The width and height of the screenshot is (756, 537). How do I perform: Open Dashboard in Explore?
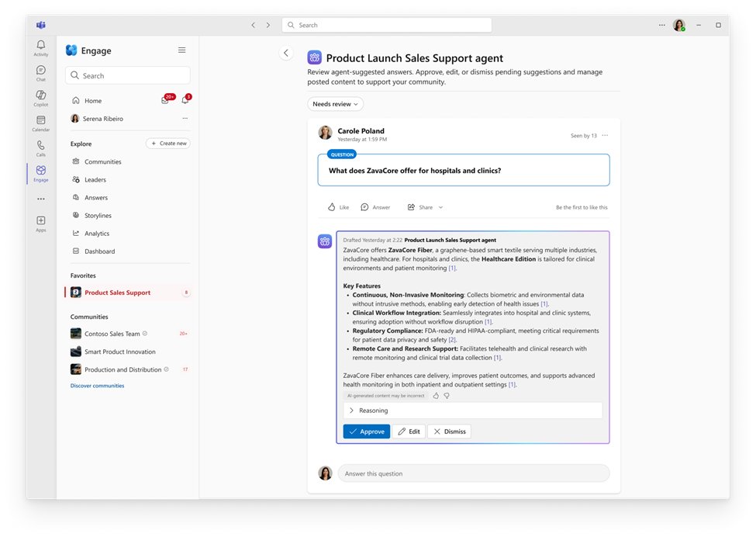[100, 251]
